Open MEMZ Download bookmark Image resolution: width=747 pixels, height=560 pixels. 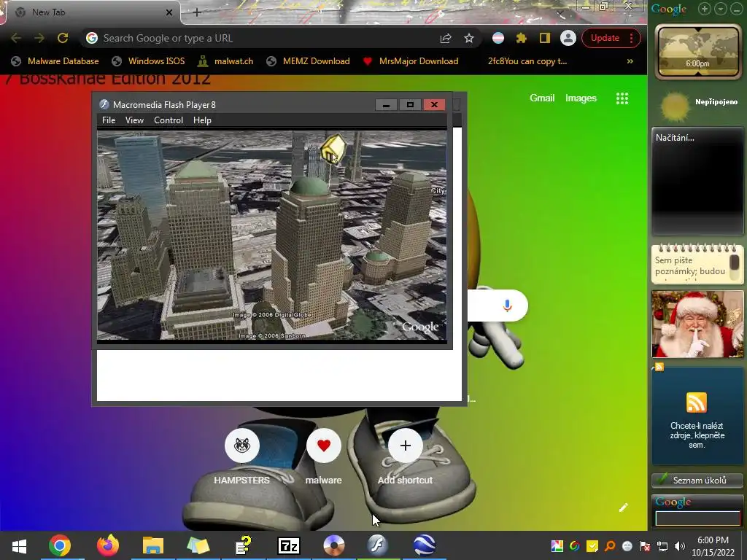tap(309, 61)
